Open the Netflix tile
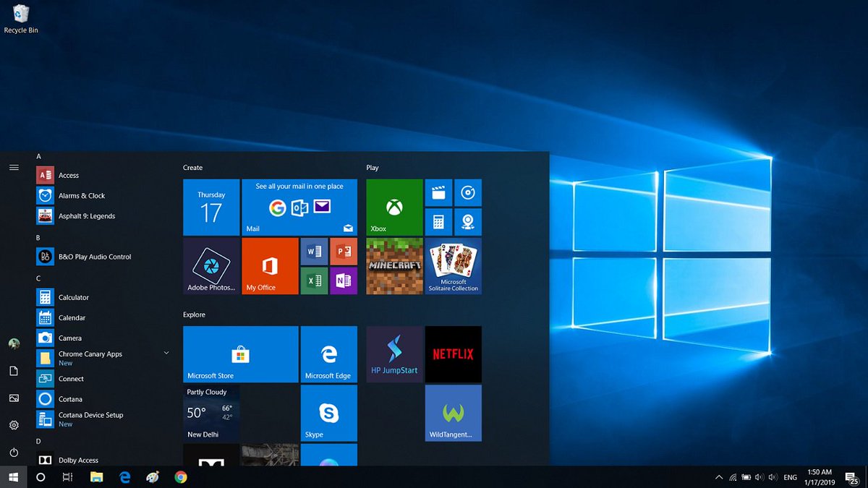 (454, 354)
